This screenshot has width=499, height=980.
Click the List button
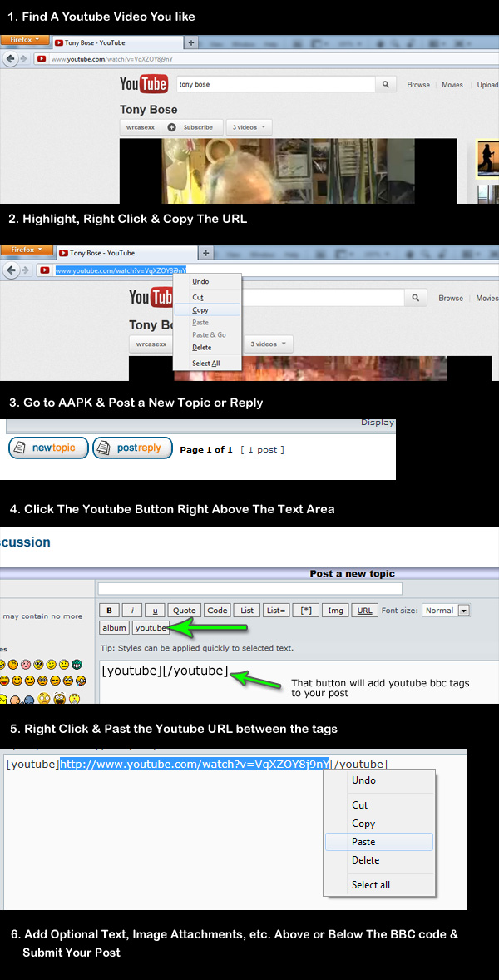(x=247, y=611)
